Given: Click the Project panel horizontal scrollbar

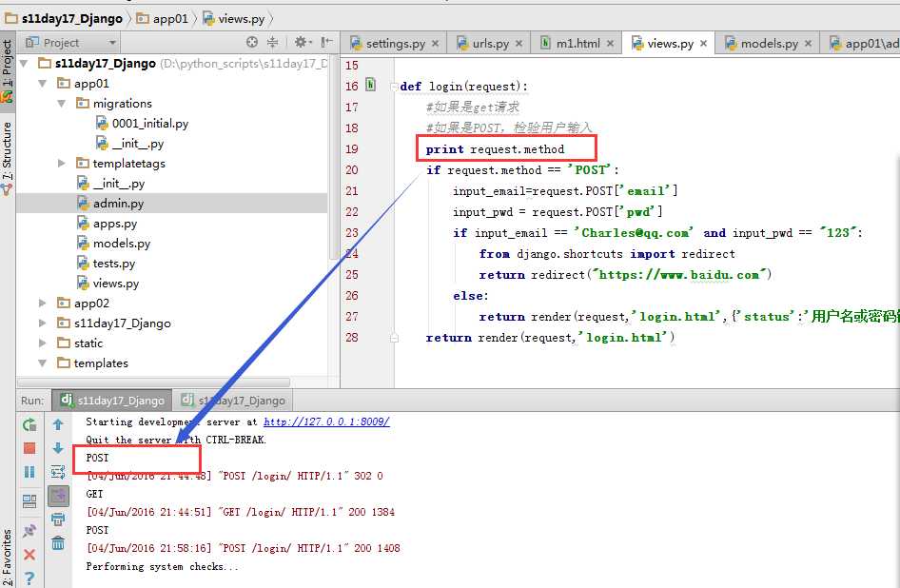Looking at the screenshot, I should click(x=153, y=382).
